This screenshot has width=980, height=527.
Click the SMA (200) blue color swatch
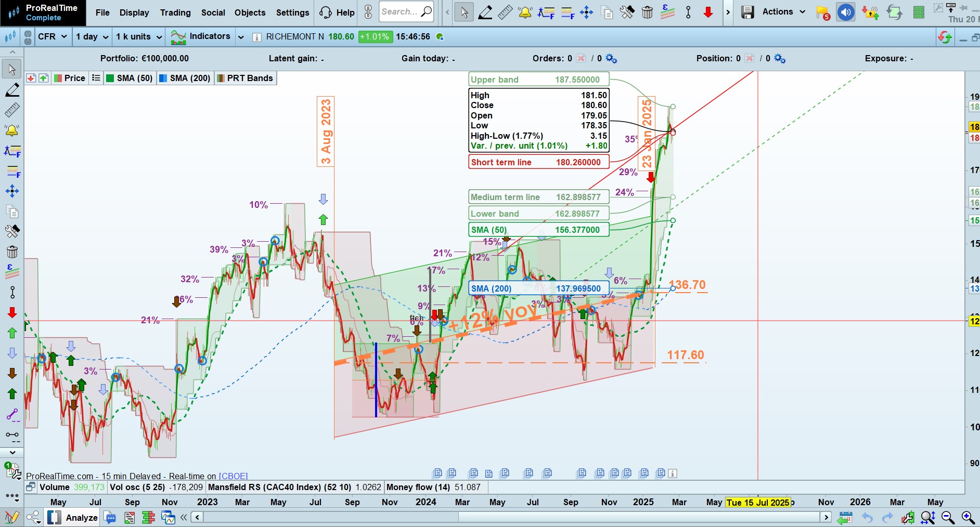point(163,78)
